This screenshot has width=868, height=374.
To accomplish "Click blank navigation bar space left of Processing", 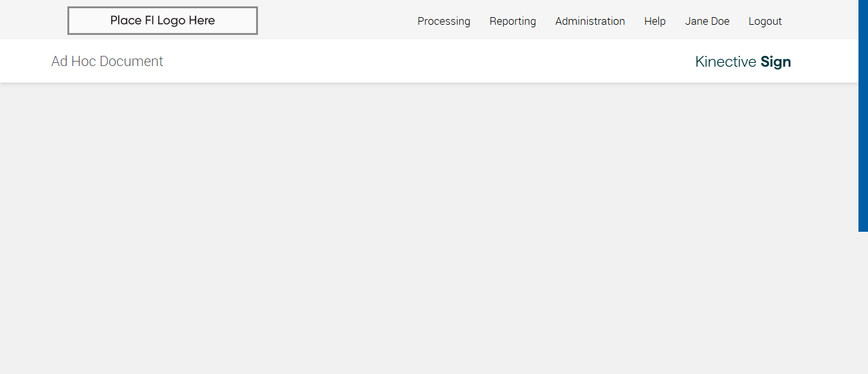I will point(337,20).
